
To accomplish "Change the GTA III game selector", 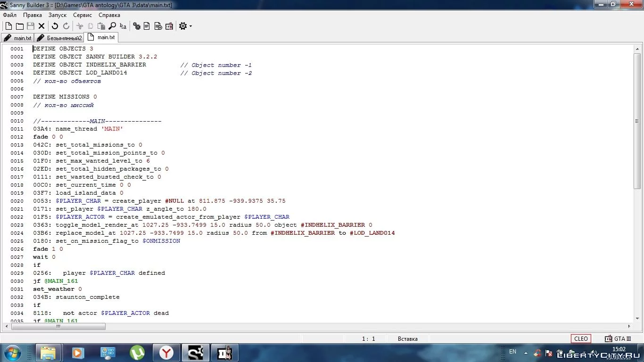I will point(618,338).
